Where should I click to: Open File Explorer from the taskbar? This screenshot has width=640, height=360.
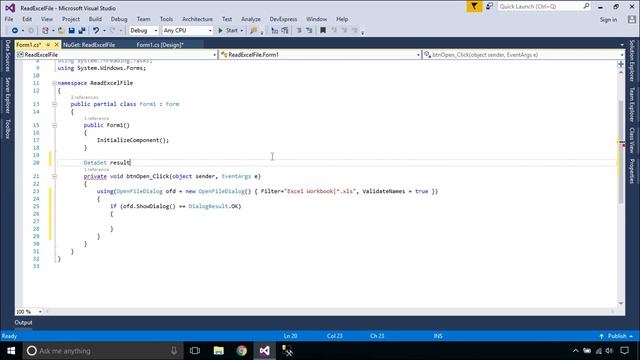(219, 351)
